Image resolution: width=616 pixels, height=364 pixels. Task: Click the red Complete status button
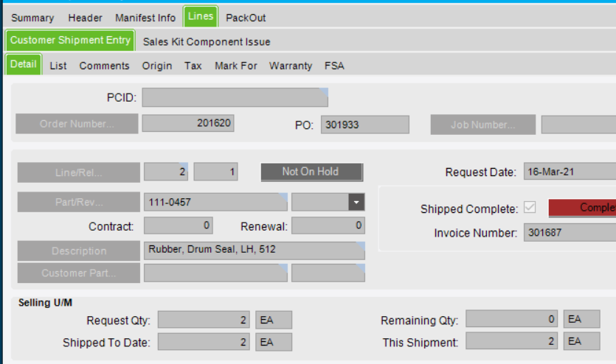tap(582, 208)
